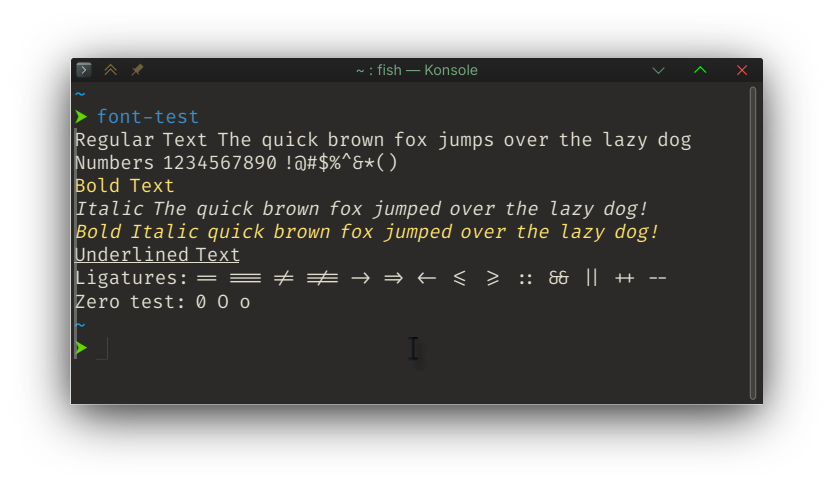Image resolution: width=835 pixels, height=489 pixels.
Task: Click the 'Underlined Text' line
Action: pos(157,255)
